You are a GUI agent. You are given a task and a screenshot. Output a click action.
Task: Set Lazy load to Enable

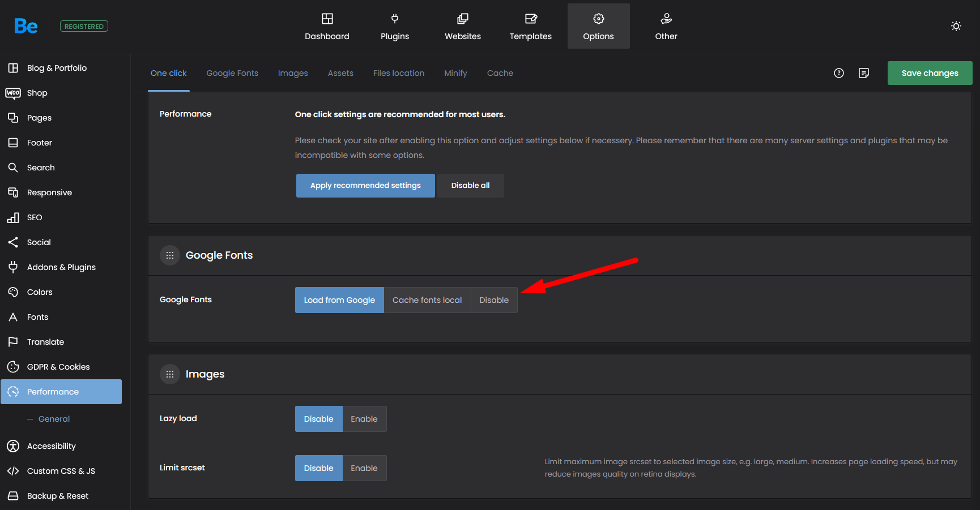pyautogui.click(x=364, y=419)
